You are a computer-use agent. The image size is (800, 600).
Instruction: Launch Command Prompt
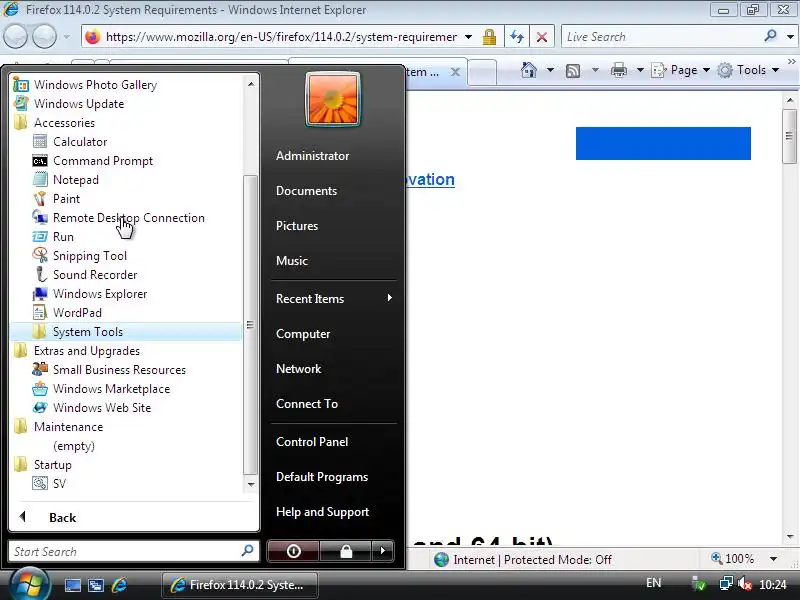[103, 161]
